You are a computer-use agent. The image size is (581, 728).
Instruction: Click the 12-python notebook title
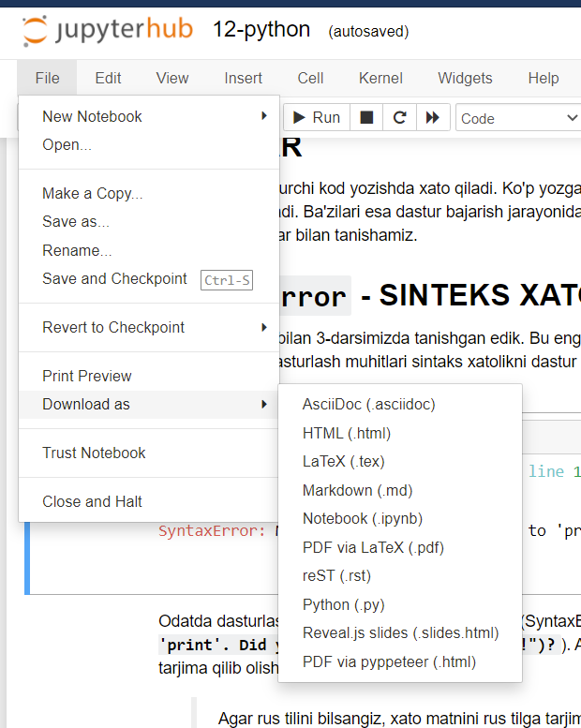[261, 30]
